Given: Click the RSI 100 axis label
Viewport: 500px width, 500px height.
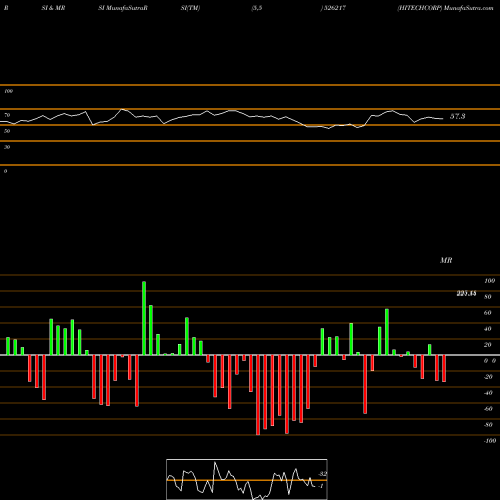Looking at the screenshot, I should (x=8, y=91).
